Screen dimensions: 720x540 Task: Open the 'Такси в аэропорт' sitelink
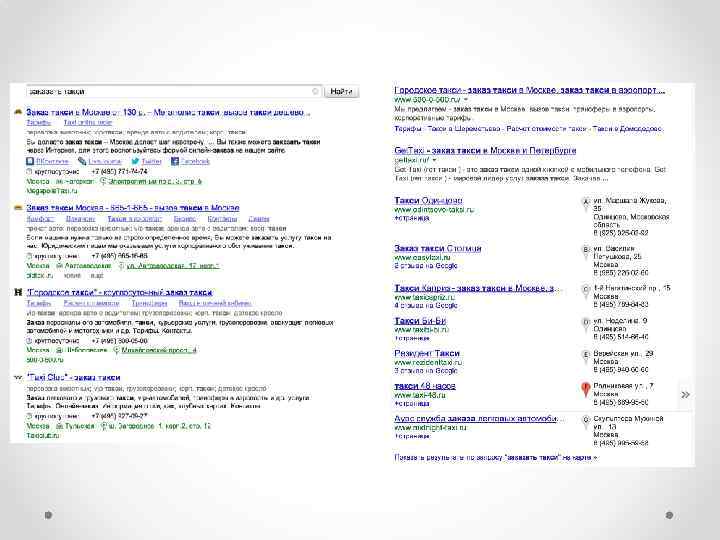pos(135,219)
